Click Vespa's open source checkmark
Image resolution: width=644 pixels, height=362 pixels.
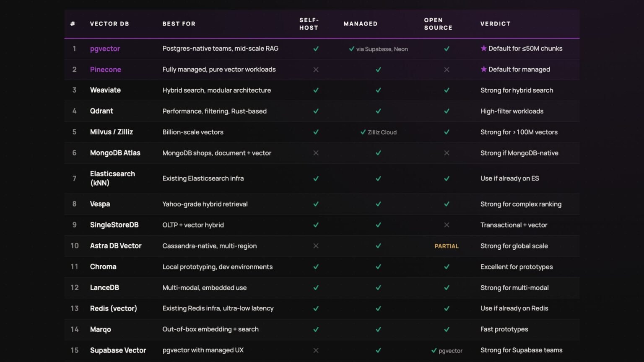tap(447, 204)
